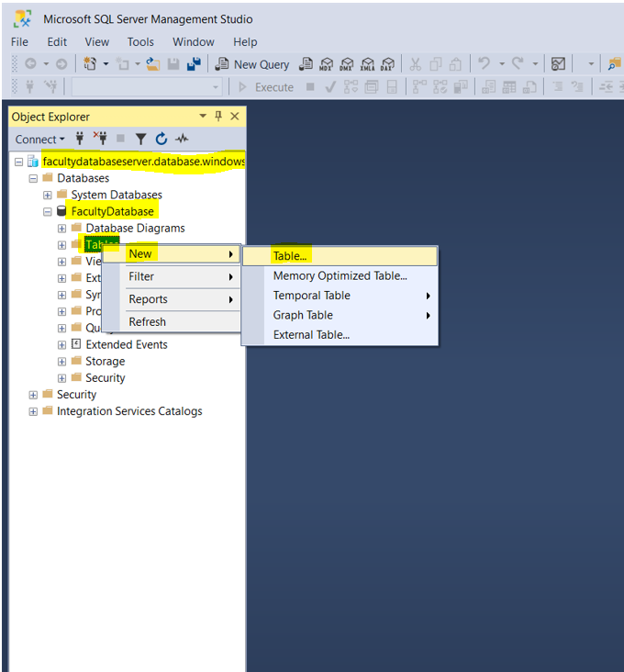Select Memory Optimized Table... option

tap(340, 275)
